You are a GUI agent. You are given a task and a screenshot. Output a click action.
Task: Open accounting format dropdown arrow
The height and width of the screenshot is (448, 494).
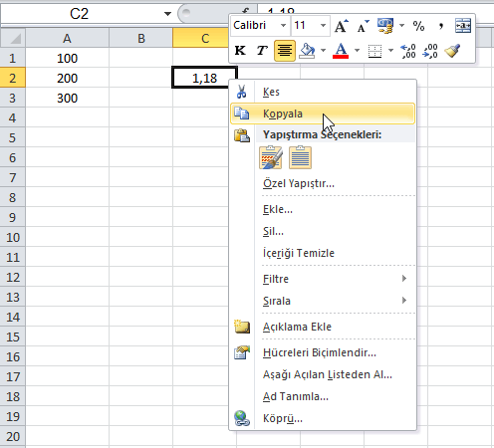click(401, 26)
